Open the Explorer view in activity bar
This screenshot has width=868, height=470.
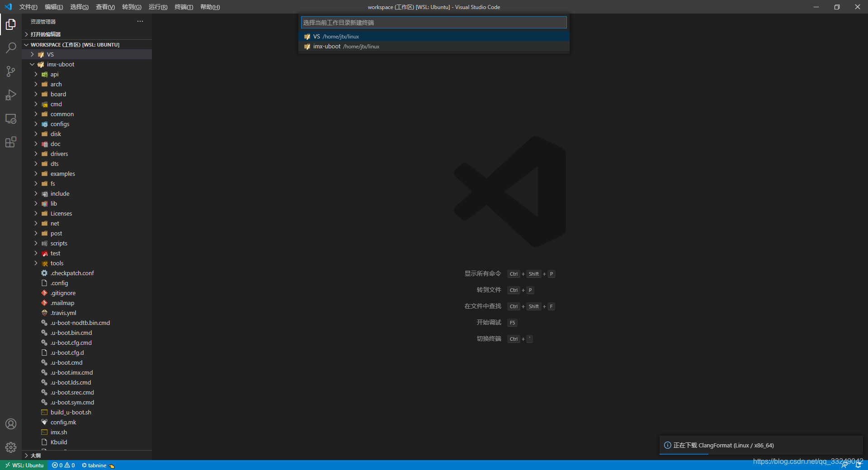click(11, 24)
